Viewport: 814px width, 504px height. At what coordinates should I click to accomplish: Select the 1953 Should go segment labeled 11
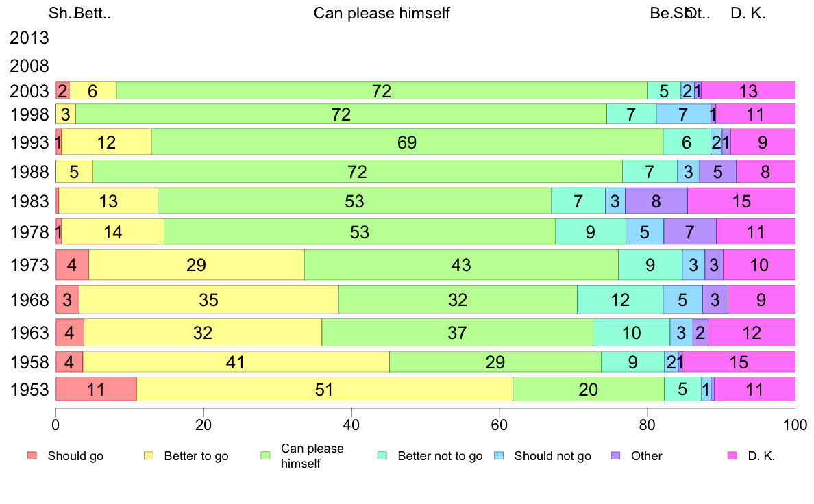pyautogui.click(x=96, y=390)
